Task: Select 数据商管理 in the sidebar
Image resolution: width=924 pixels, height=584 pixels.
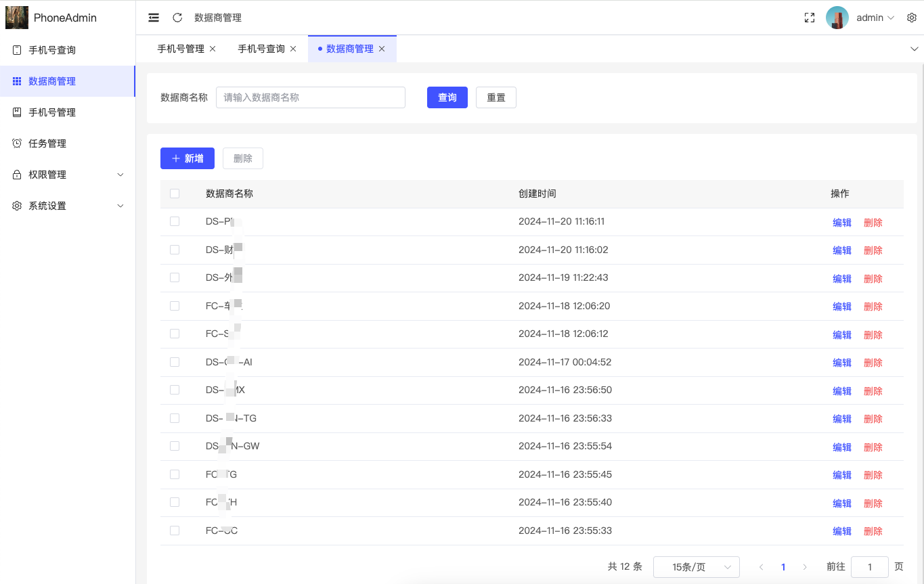Action: tap(68, 81)
